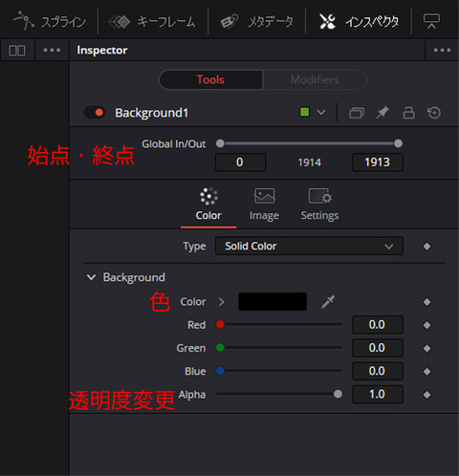Toggle the keyframe diamond for Alpha
The height and width of the screenshot is (476, 459).
pyautogui.click(x=426, y=395)
